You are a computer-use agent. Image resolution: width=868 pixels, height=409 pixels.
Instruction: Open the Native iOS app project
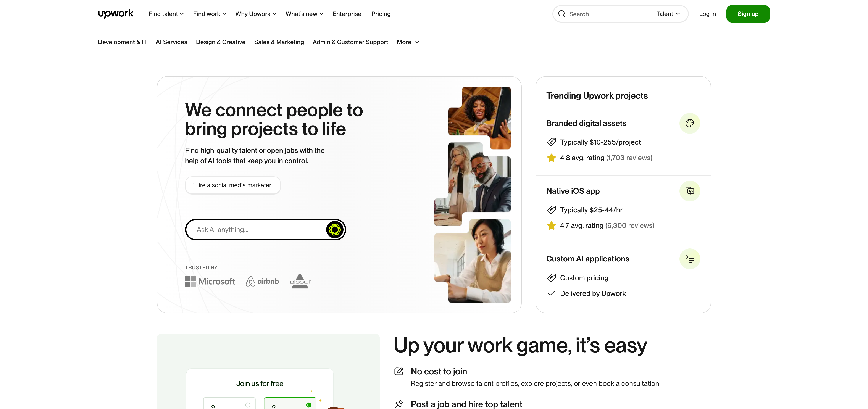point(573,191)
